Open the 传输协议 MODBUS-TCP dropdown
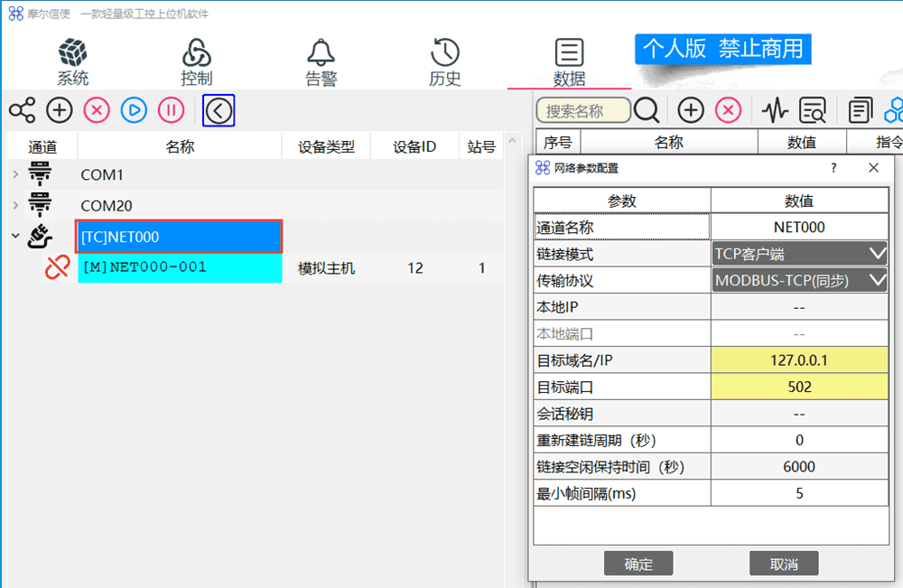 coord(799,281)
